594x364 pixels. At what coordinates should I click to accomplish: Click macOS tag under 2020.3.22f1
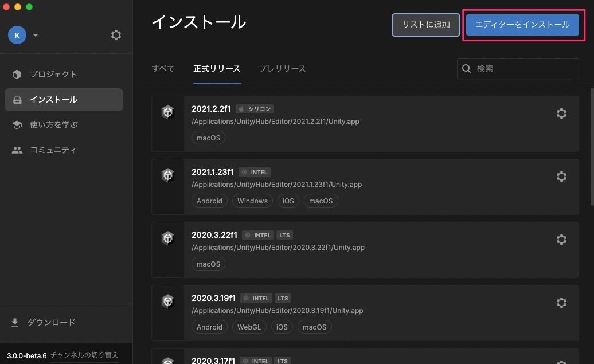tap(208, 264)
